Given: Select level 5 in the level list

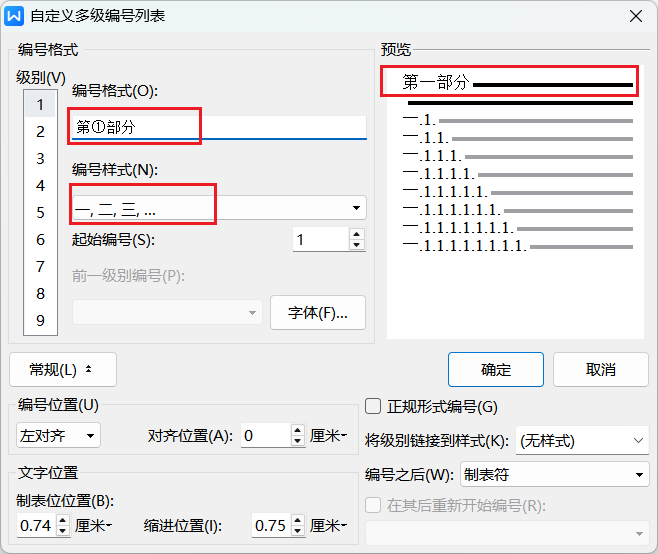Looking at the screenshot, I should [x=40, y=212].
